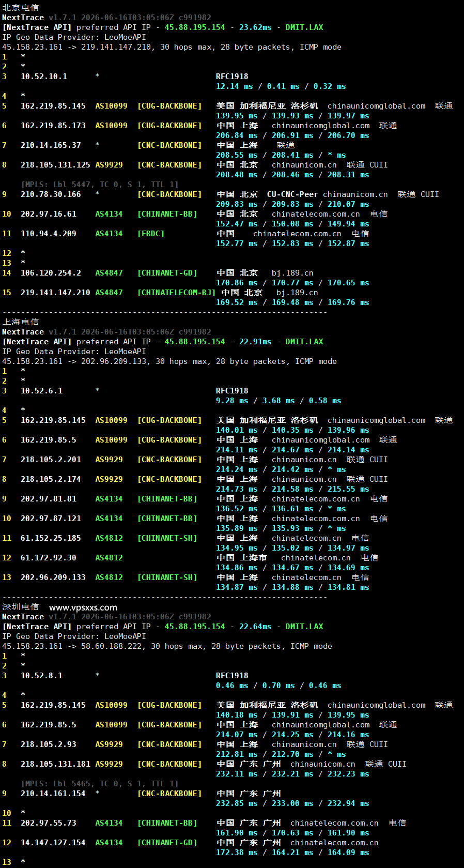This screenshot has height=868, width=464.
Task: Click hop address 218.105.2.93
Action: pos(49,744)
